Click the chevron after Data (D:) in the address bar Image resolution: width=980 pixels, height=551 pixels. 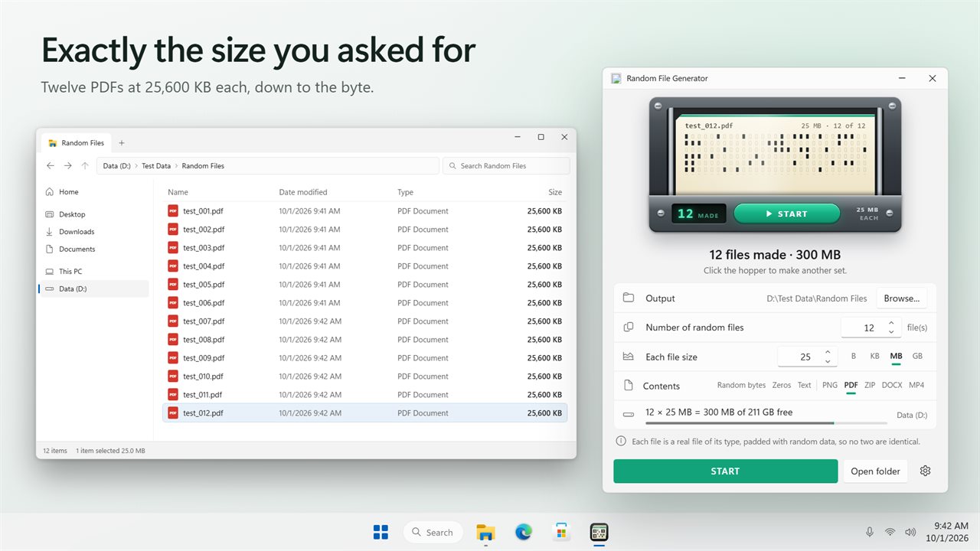click(136, 166)
